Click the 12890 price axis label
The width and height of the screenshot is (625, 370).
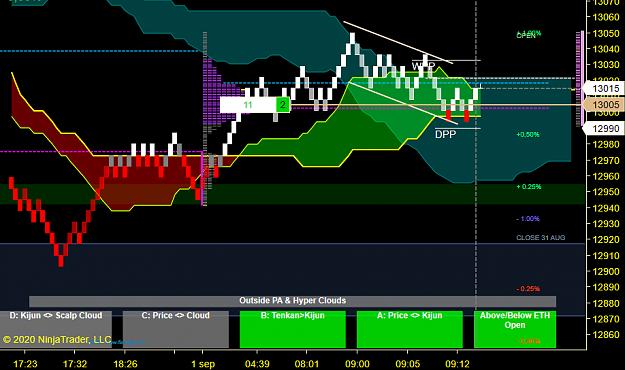606,287
